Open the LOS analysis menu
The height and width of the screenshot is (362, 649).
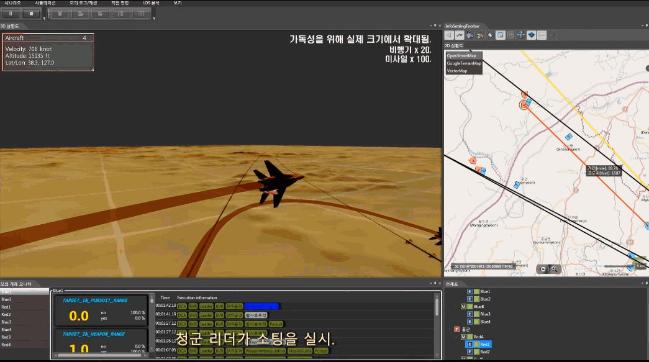(151, 3)
